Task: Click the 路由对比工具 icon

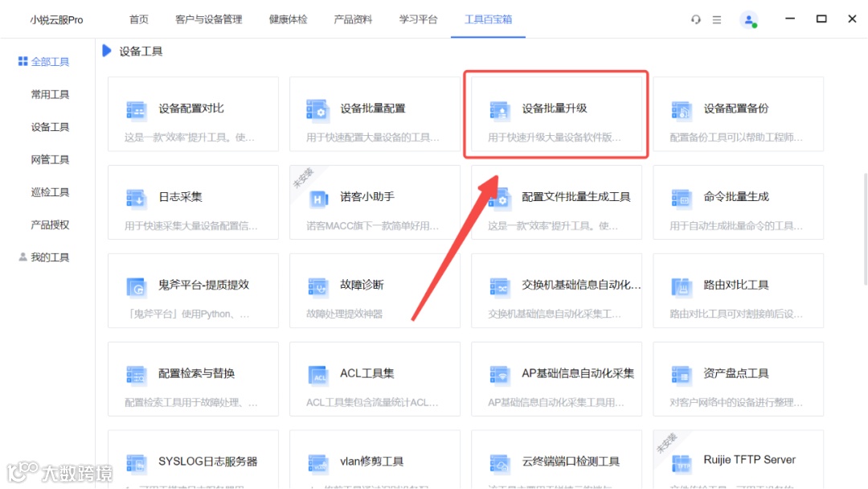Action: 681,287
